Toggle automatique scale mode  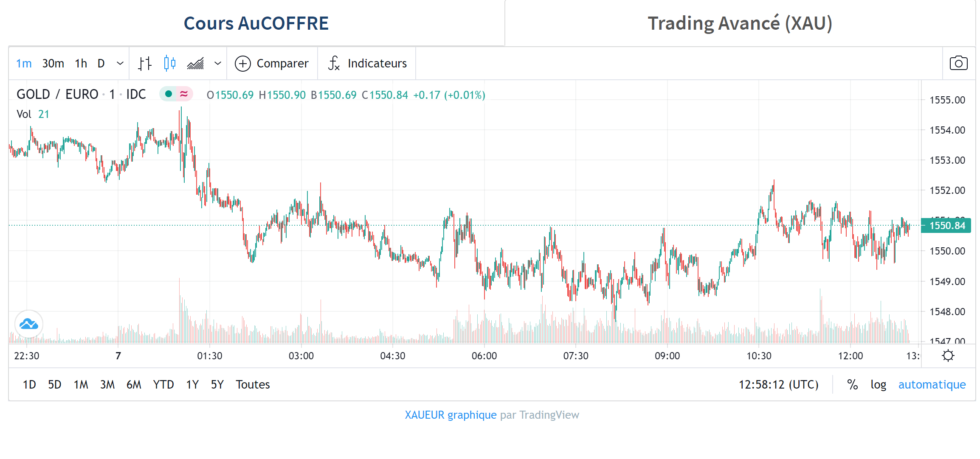932,385
